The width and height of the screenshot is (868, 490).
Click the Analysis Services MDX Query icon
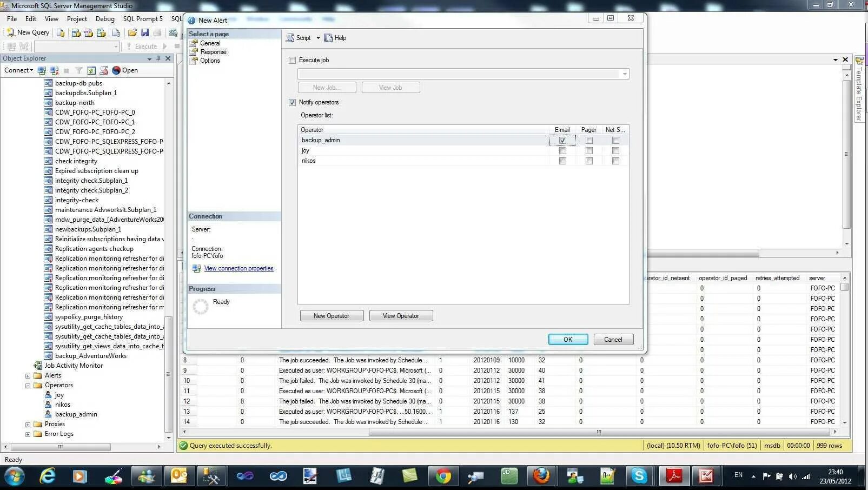(x=76, y=32)
